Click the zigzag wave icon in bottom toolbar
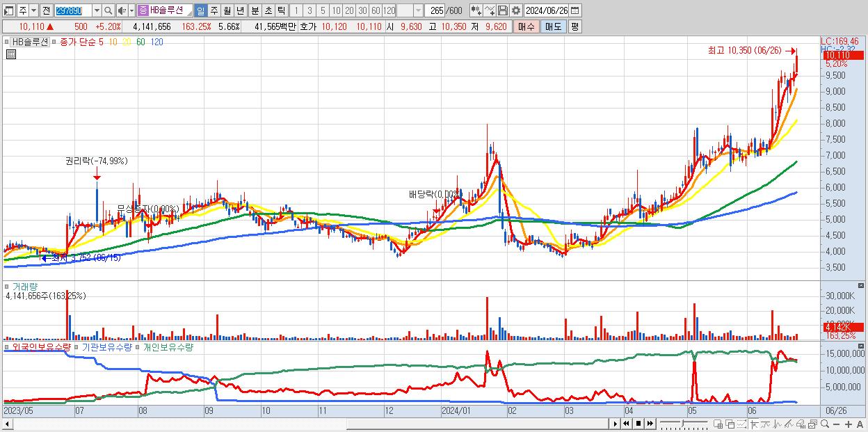The image size is (868, 432). (x=778, y=424)
